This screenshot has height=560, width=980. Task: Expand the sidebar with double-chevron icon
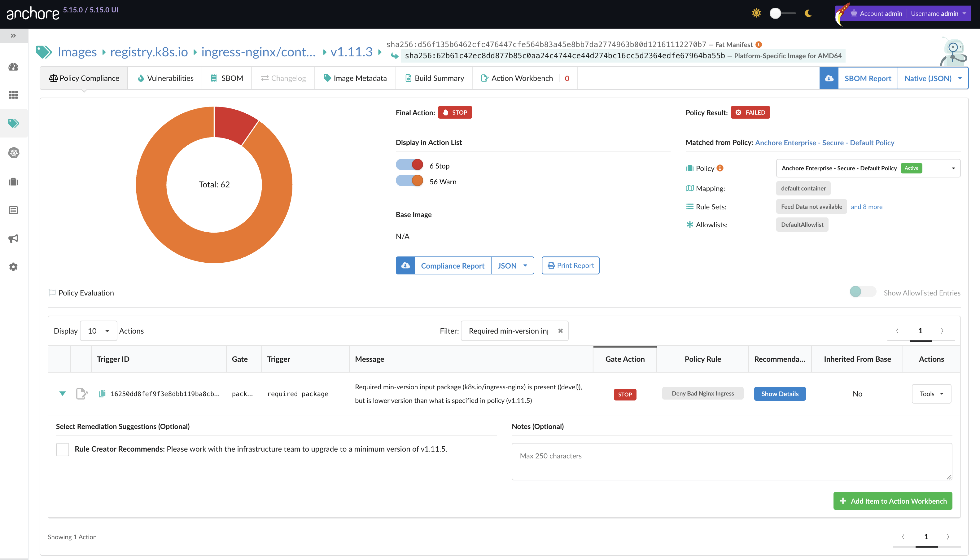[13, 36]
